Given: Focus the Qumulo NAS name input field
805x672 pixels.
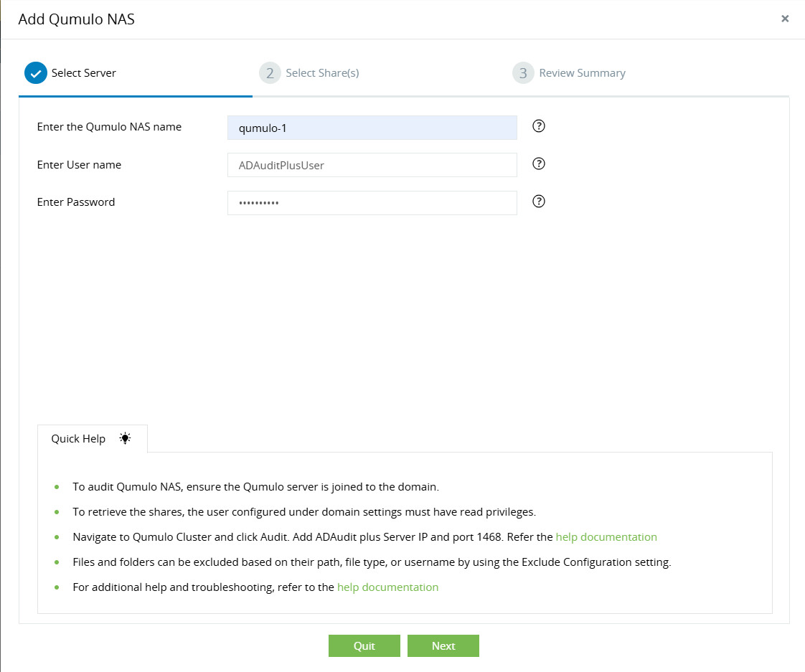Looking at the screenshot, I should point(372,128).
